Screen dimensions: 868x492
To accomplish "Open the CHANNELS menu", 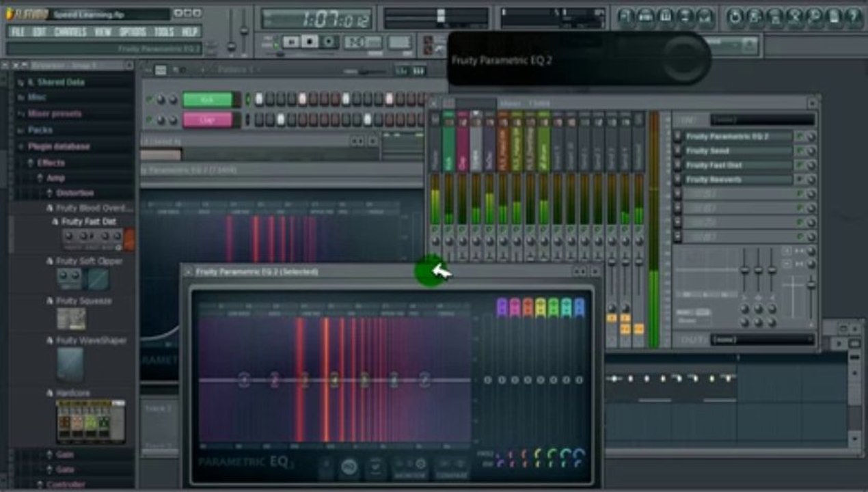I will pyautogui.click(x=70, y=31).
